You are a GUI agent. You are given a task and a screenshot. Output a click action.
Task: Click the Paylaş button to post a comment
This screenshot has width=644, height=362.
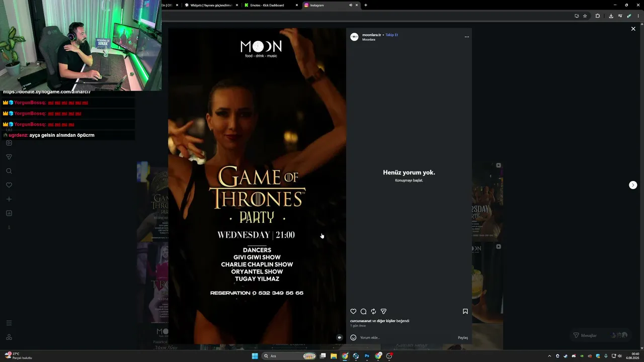(x=463, y=338)
